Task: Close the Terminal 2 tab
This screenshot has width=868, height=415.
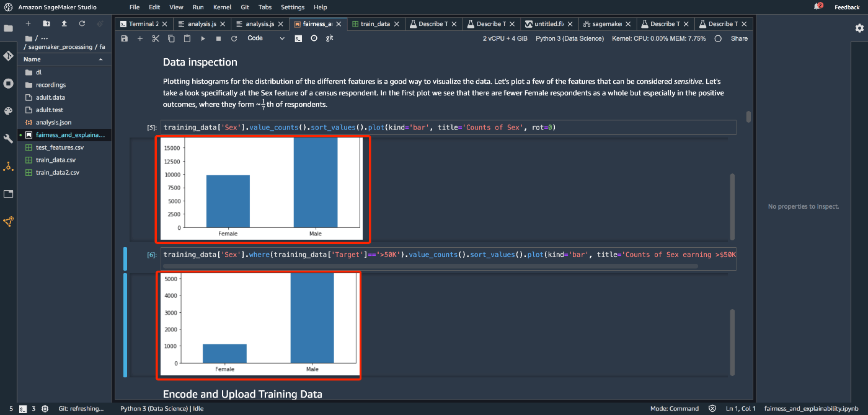Action: (x=165, y=24)
